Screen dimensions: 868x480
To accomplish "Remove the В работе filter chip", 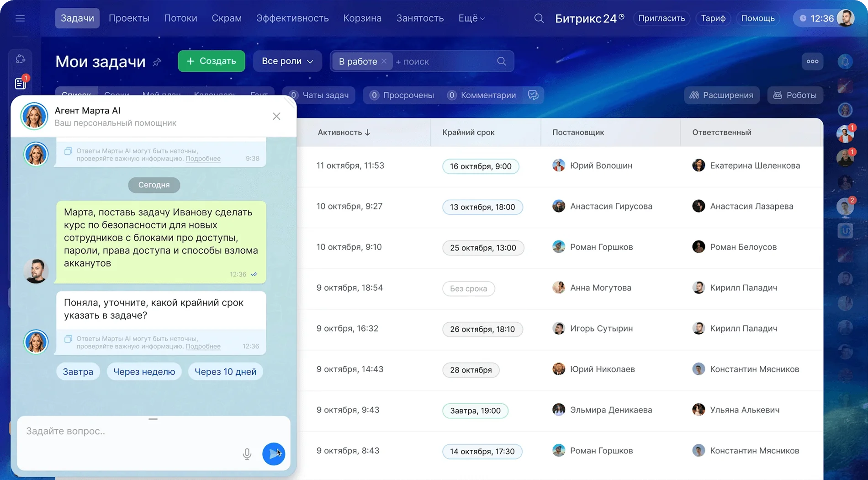I will (x=384, y=61).
